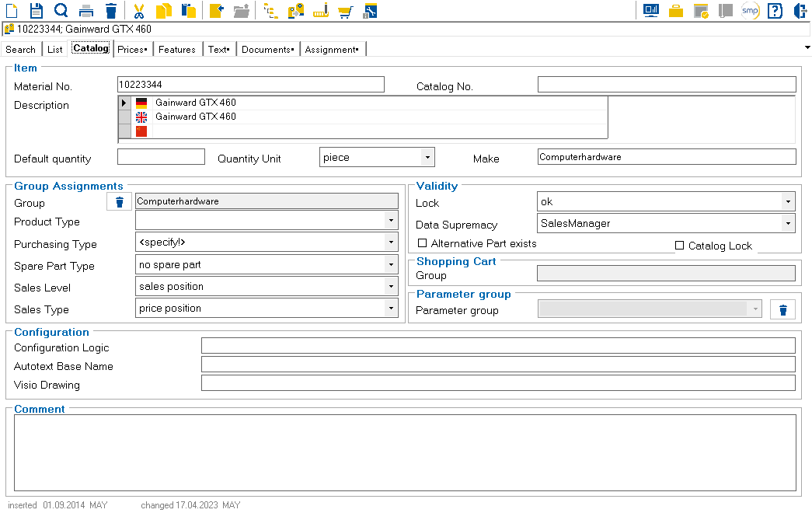Viewport: 812px width, 513px height.
Task: Open the Parameter group dropdown
Action: (x=755, y=309)
